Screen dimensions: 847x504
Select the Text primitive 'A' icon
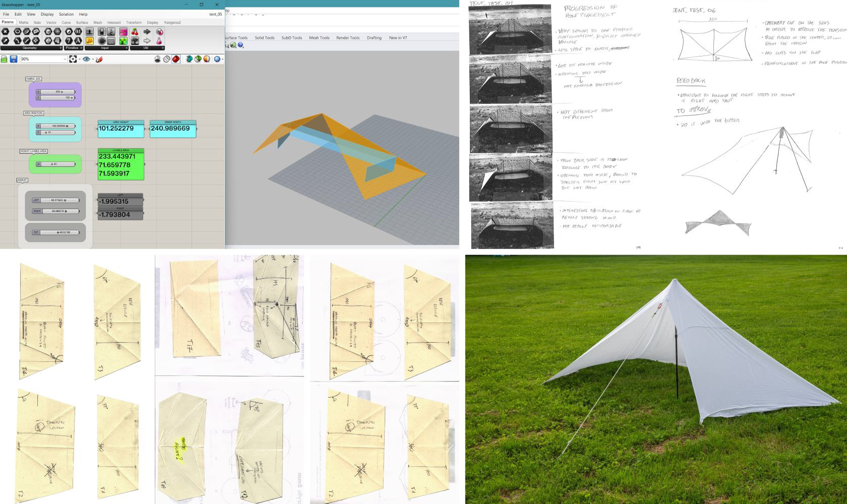coord(78,41)
